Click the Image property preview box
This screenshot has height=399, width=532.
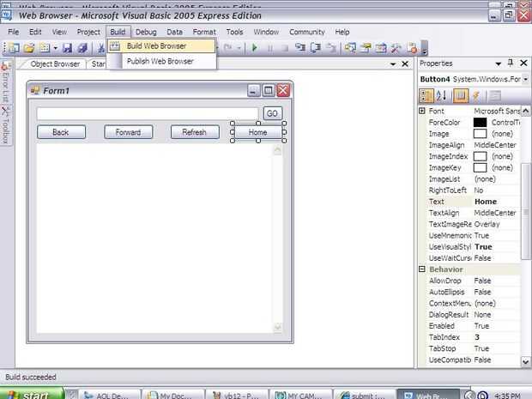(x=481, y=134)
